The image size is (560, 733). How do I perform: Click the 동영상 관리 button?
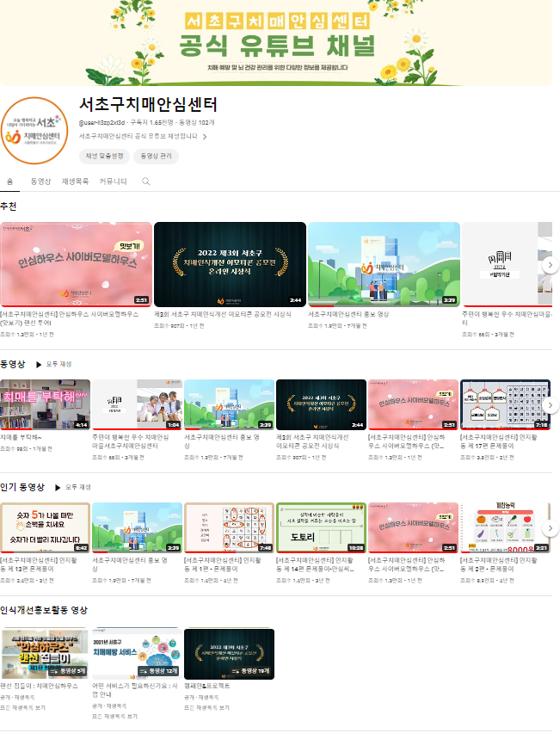[156, 156]
